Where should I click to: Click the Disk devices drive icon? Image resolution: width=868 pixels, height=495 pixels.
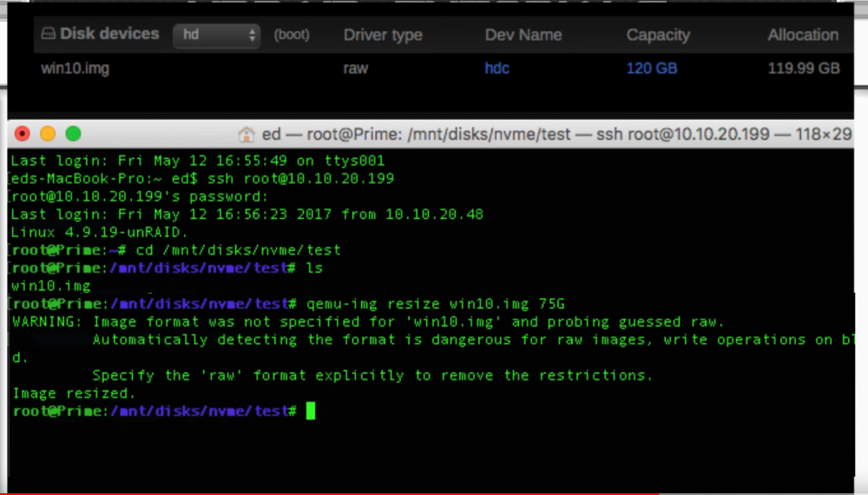pyautogui.click(x=48, y=34)
